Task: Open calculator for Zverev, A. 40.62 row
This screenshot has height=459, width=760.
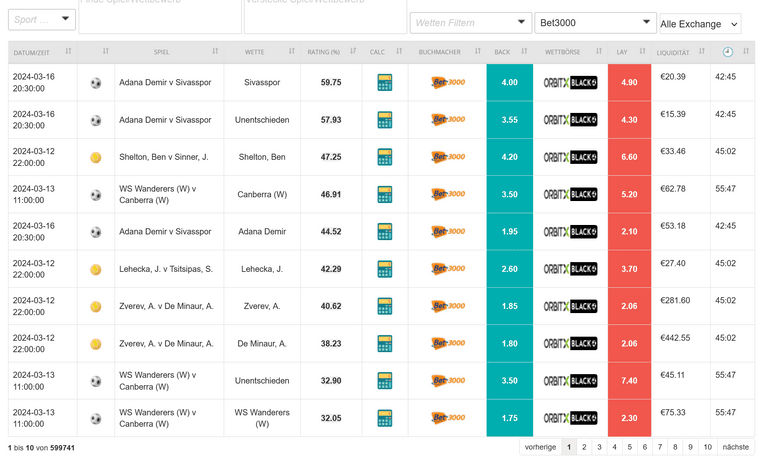Action: (x=385, y=306)
